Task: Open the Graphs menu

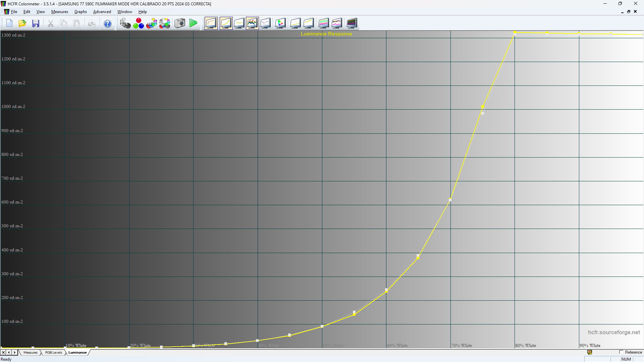Action: (80, 12)
